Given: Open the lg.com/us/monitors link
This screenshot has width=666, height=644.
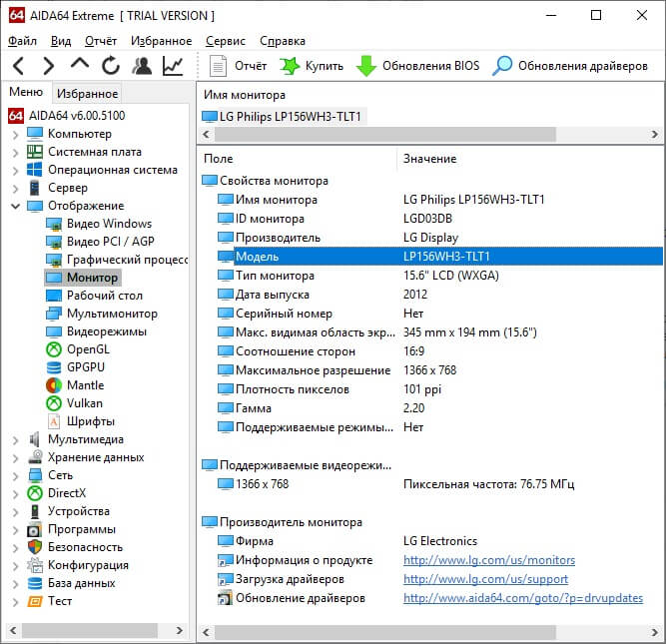Looking at the screenshot, I should pyautogui.click(x=489, y=560).
